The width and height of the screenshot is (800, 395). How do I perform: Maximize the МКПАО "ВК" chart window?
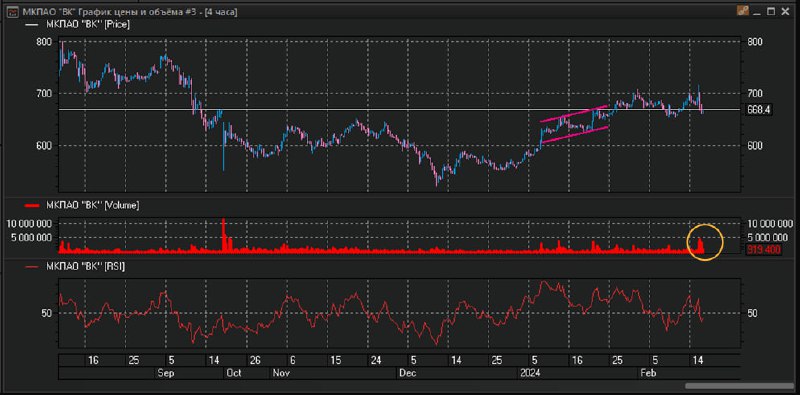pyautogui.click(x=771, y=11)
